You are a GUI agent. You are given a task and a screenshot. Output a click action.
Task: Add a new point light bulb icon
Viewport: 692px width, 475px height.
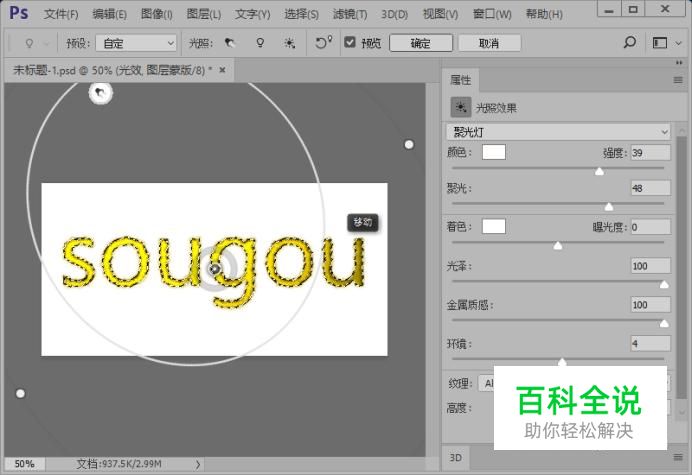pyautogui.click(x=260, y=43)
